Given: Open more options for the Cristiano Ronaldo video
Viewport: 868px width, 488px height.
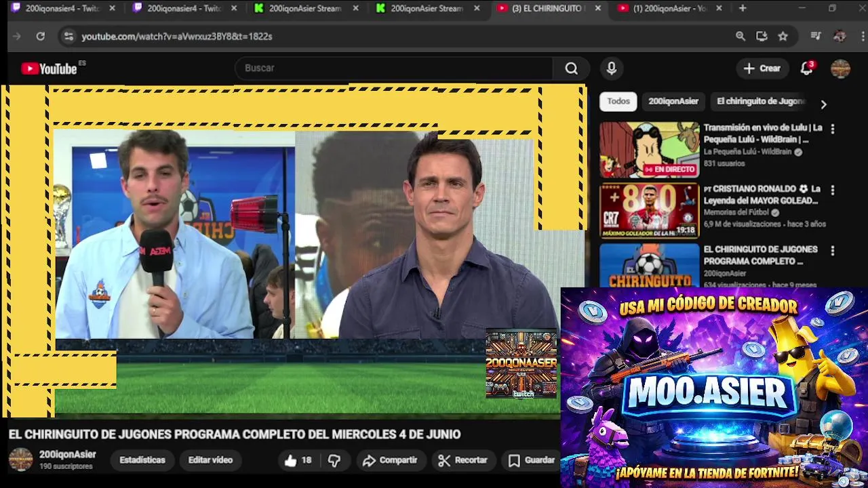Looking at the screenshot, I should click(x=833, y=190).
